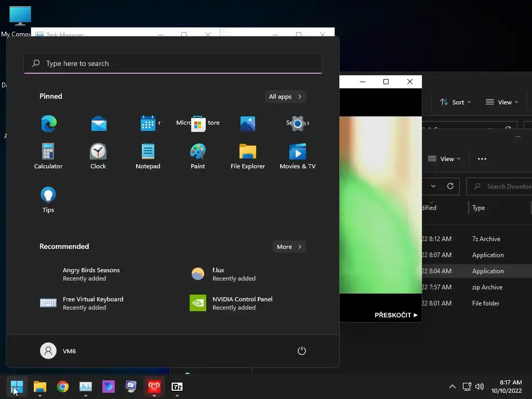
Task: Open View dropdown in back Explorer window
Action: [502, 102]
